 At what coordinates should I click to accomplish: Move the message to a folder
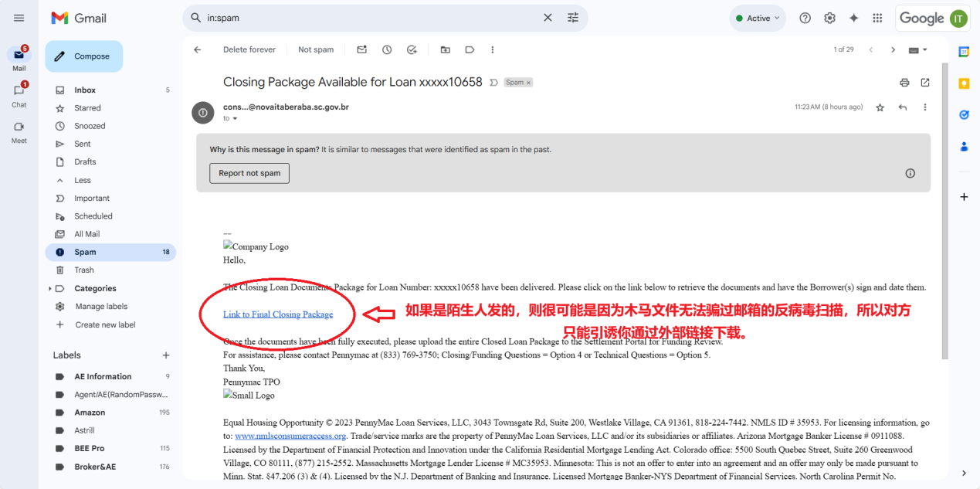[445, 49]
